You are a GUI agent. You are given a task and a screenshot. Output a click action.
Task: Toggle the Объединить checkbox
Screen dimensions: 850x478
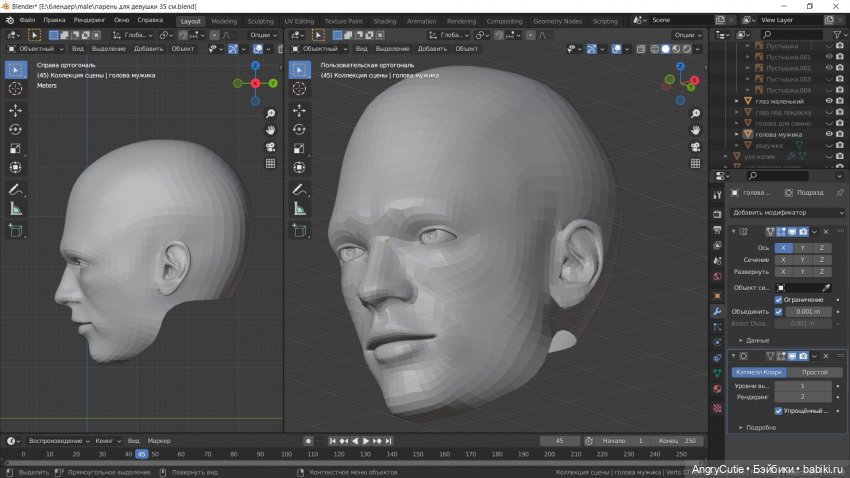click(x=779, y=311)
